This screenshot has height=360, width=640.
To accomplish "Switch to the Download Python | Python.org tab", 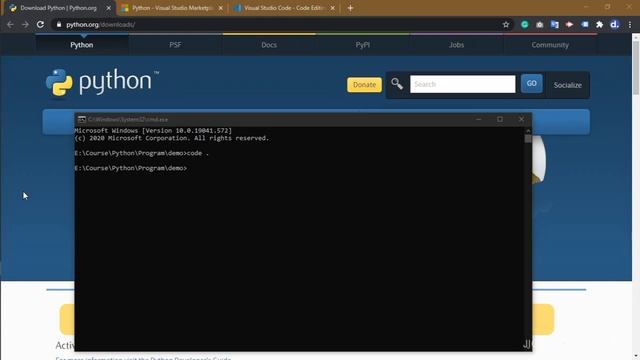I will pos(59,8).
